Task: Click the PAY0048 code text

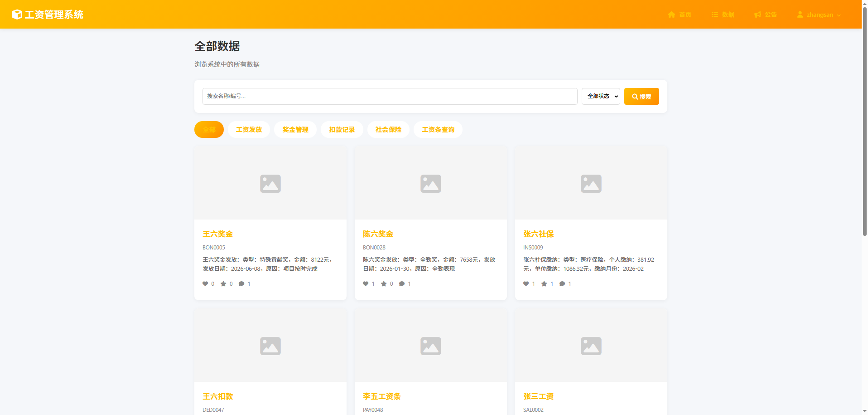Action: tap(373, 410)
